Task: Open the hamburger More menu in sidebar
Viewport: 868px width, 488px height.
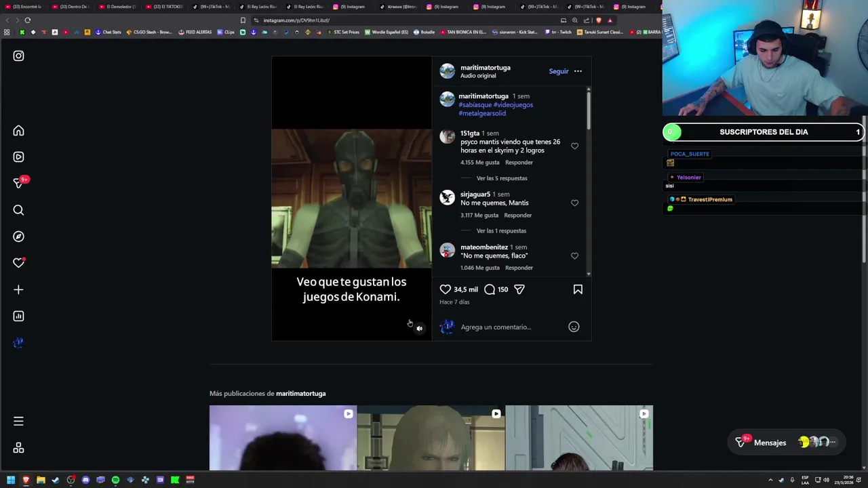Action: click(x=18, y=421)
